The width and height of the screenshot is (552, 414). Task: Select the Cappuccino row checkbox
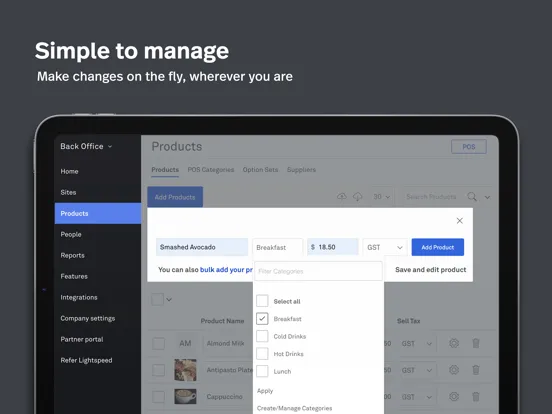[x=158, y=397]
